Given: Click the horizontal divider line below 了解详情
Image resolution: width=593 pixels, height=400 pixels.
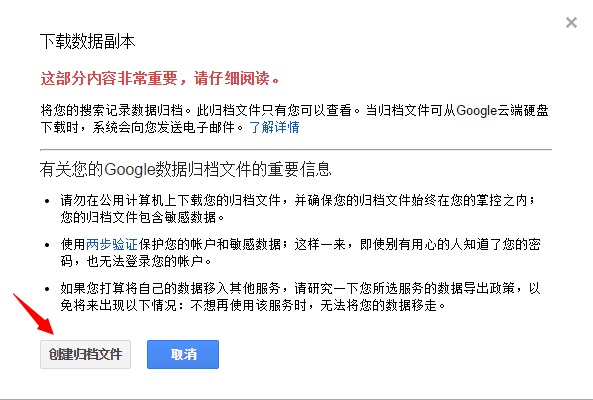Looking at the screenshot, I should pos(296,150).
